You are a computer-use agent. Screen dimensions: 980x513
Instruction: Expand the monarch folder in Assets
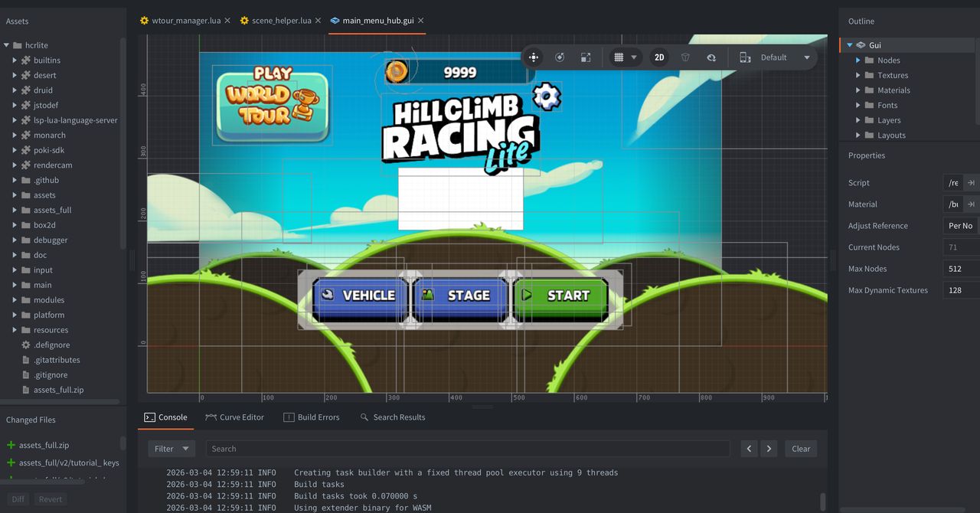point(15,136)
